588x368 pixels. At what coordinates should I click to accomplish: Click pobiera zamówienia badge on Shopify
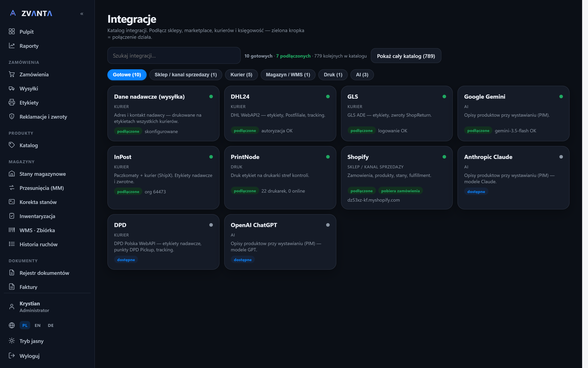pyautogui.click(x=400, y=191)
